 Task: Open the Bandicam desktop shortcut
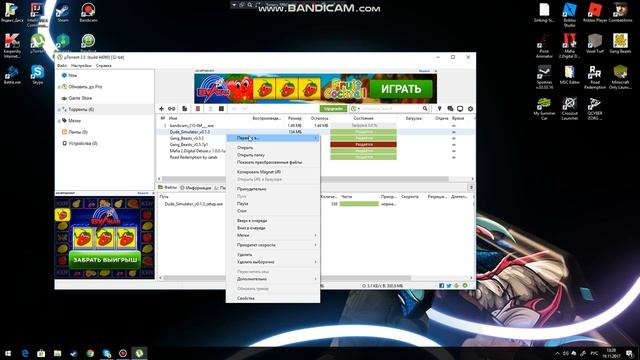click(88, 12)
